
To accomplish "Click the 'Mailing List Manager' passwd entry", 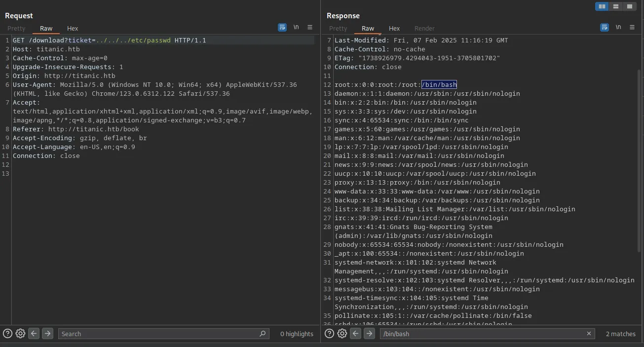I will coord(455,209).
